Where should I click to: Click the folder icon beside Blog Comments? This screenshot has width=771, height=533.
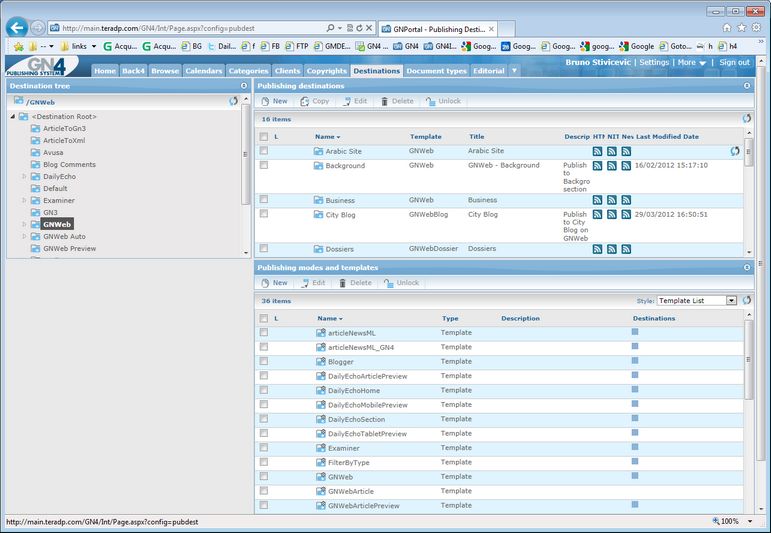point(35,164)
